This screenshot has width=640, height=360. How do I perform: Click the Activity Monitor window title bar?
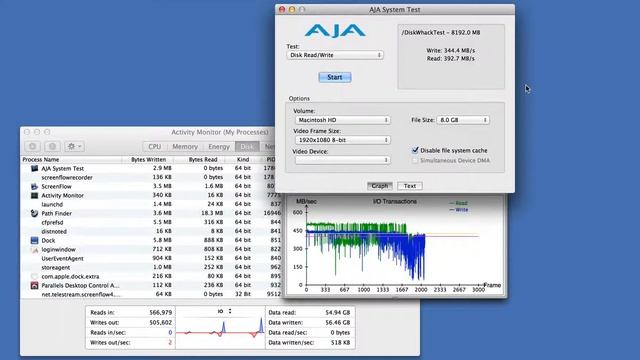(x=148, y=132)
